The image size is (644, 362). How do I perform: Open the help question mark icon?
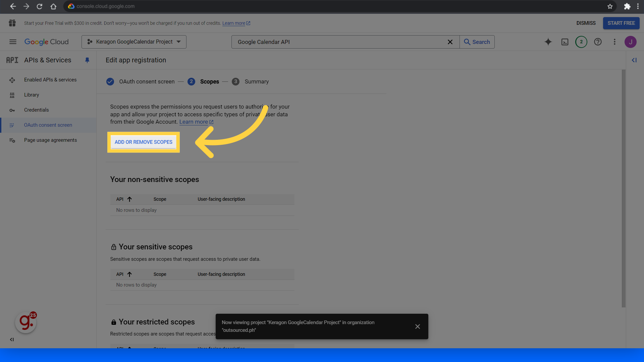598,42
